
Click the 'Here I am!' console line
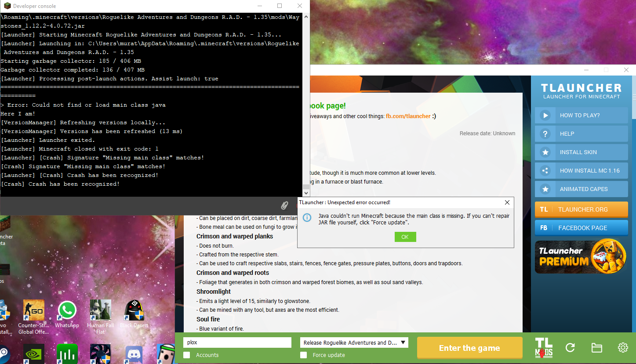click(18, 114)
